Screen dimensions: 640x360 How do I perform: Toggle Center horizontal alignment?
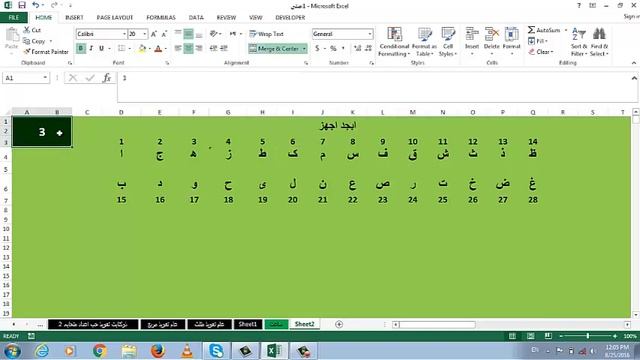[x=188, y=48]
